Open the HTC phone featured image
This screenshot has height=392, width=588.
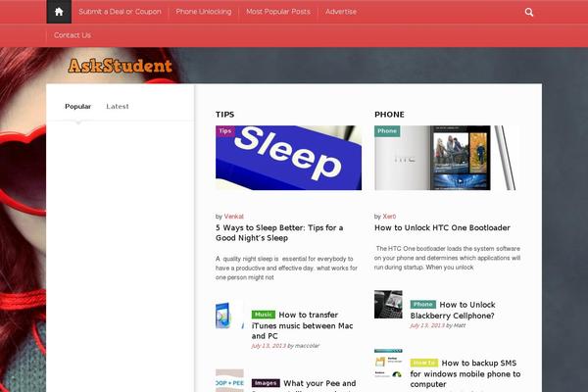point(447,158)
